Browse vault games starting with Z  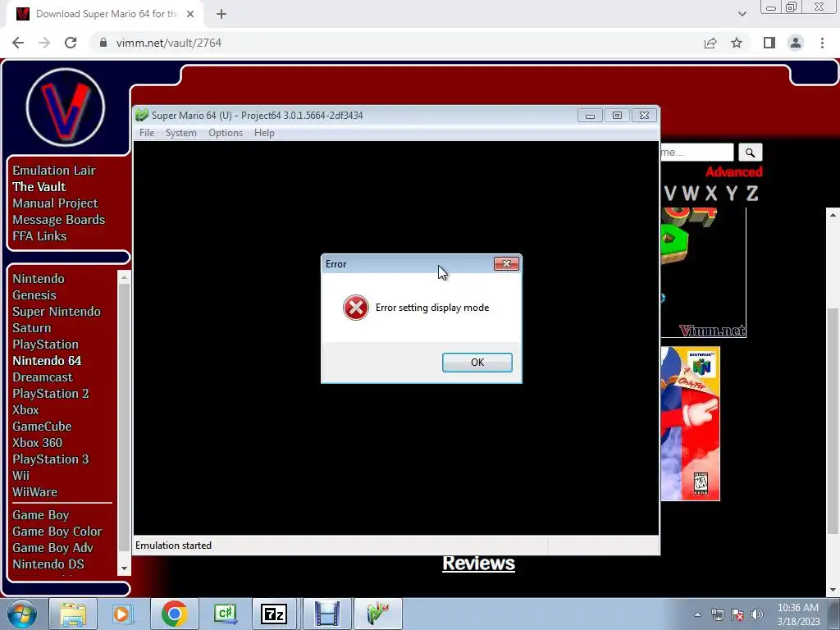tap(752, 193)
